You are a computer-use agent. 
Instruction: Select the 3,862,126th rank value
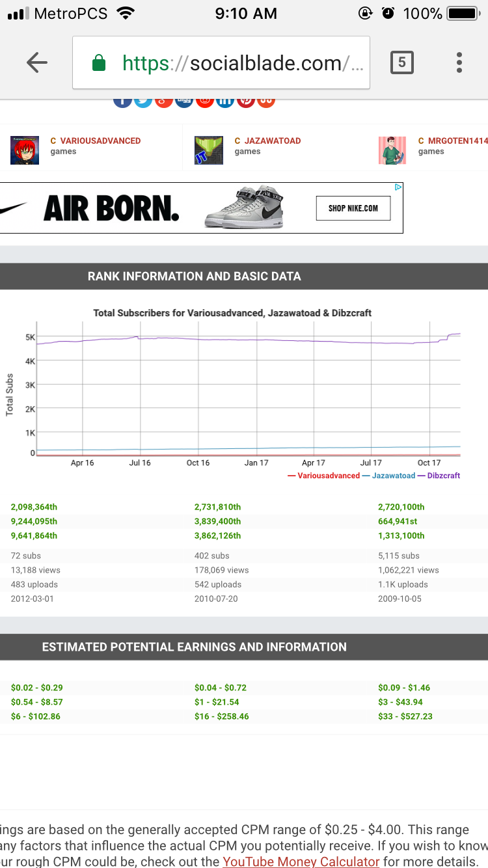pos(217,536)
